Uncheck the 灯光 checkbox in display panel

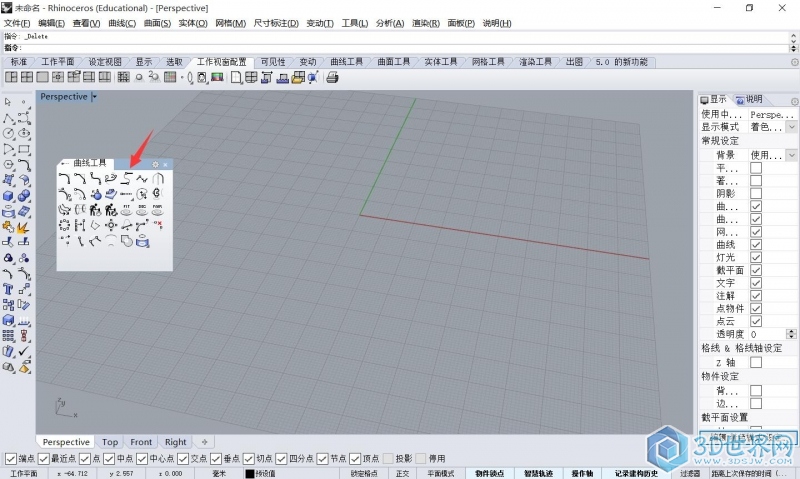756,257
